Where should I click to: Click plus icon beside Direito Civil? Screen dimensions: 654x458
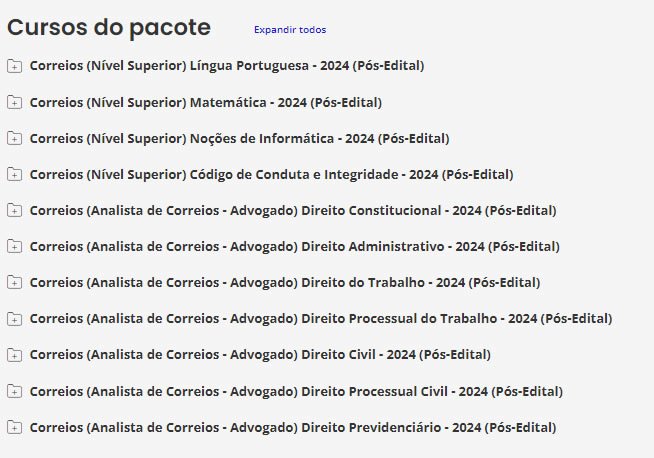14,355
